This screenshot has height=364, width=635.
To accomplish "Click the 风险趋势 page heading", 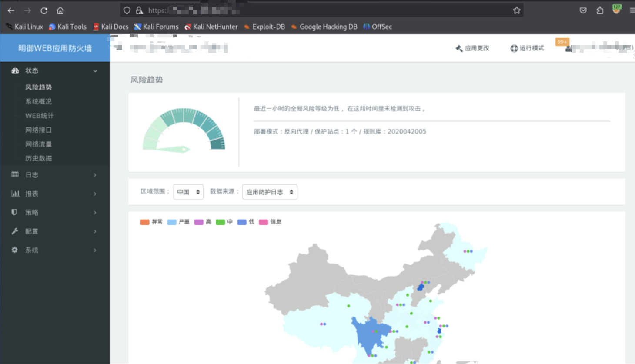I will coord(147,80).
